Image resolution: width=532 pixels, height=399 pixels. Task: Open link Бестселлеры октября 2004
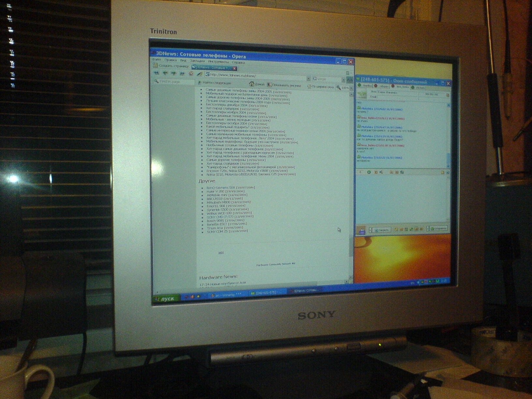(226, 124)
